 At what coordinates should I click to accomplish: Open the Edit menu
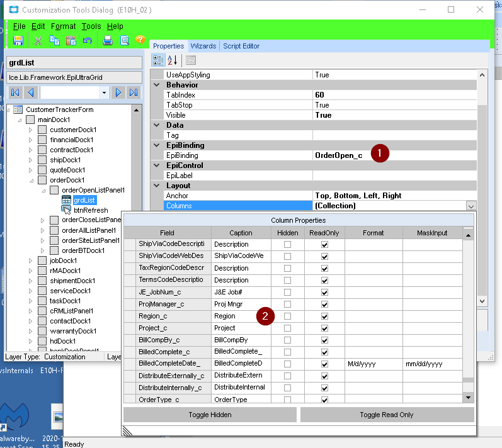(x=38, y=26)
